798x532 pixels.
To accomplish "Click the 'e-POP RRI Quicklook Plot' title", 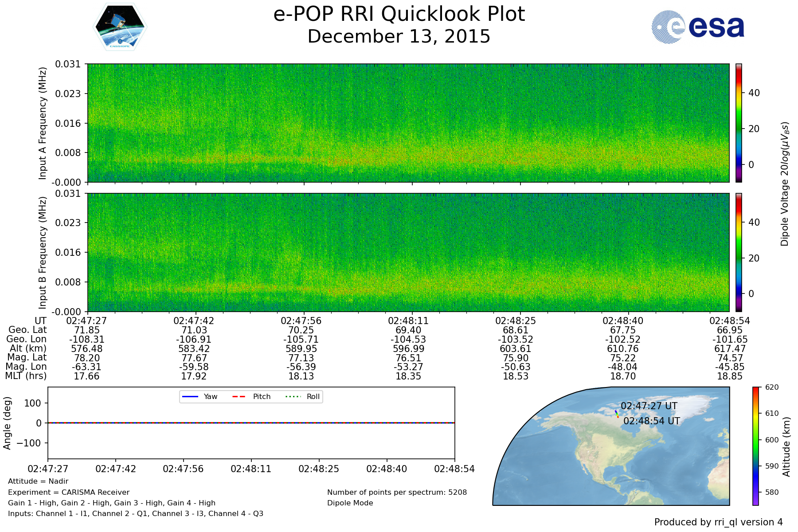I will pos(399,14).
